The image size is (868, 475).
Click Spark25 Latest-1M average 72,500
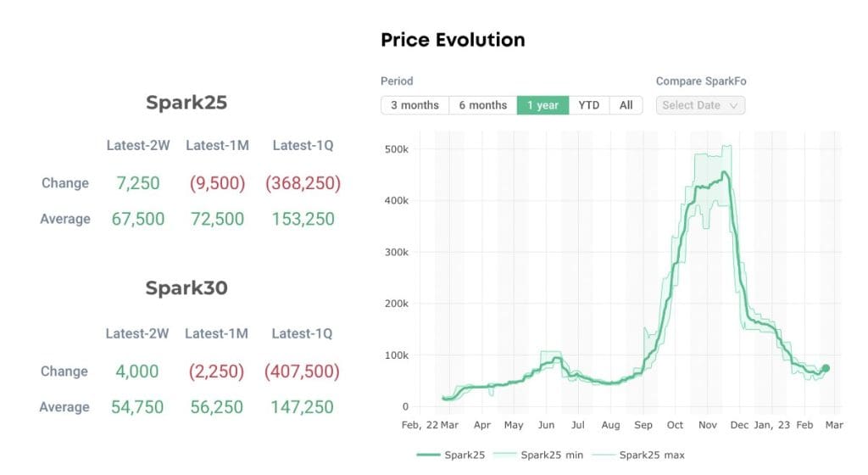pyautogui.click(x=217, y=219)
